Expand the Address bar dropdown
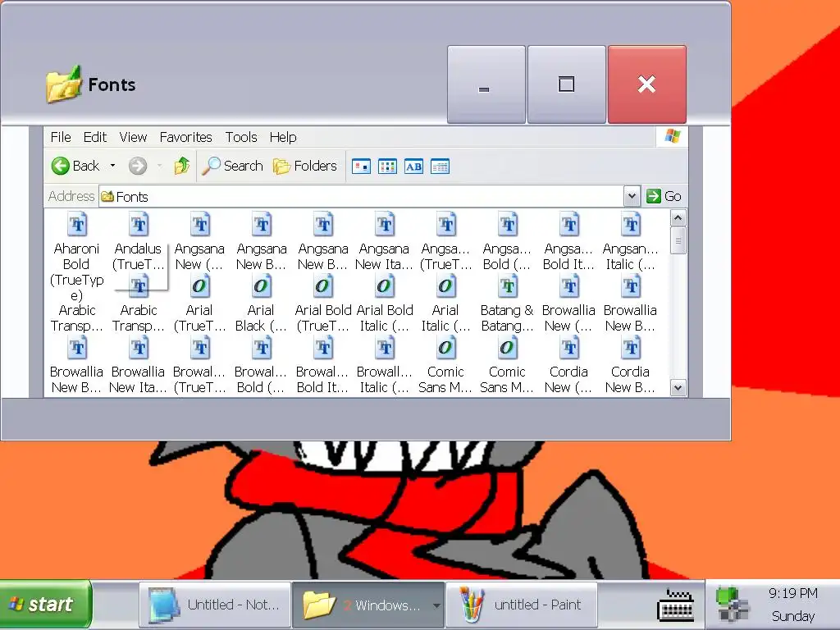The image size is (840, 630). (632, 196)
